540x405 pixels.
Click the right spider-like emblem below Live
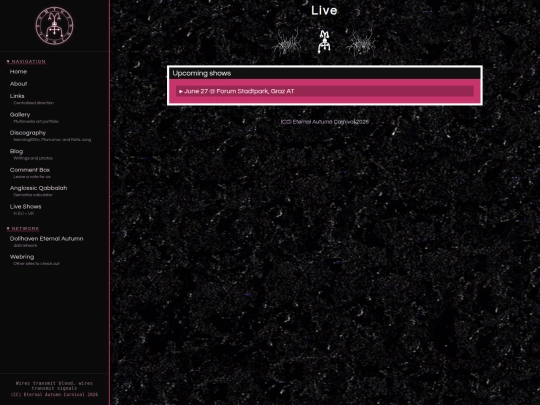(361, 43)
